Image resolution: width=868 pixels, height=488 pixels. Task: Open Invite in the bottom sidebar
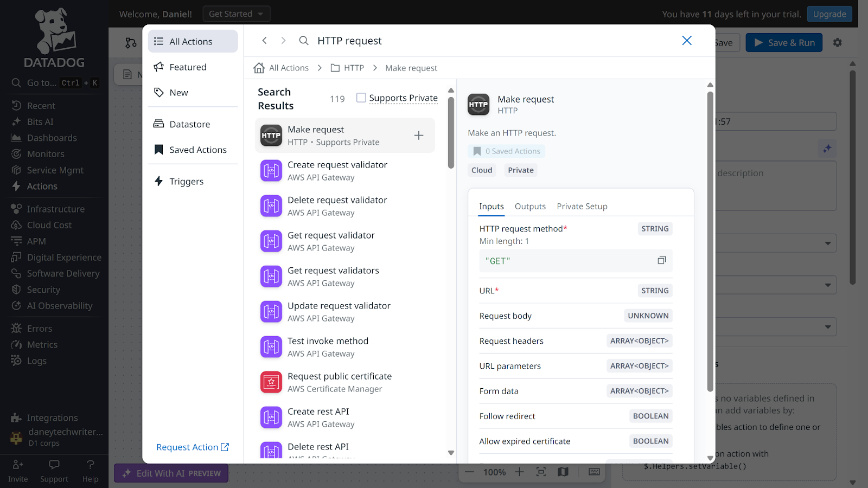pos(18,471)
